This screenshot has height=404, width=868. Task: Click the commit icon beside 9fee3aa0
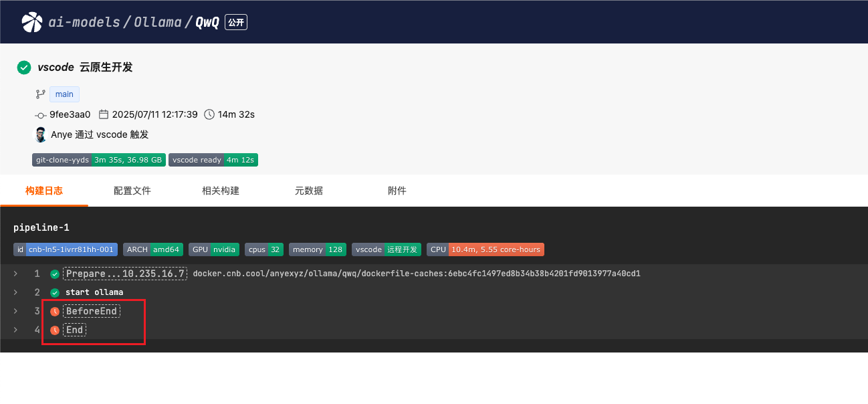tap(40, 115)
